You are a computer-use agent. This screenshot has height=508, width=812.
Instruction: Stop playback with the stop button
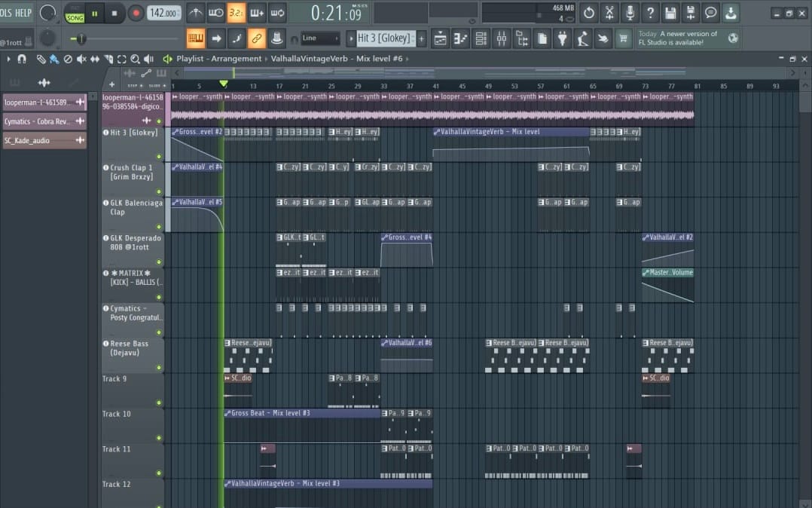(114, 14)
